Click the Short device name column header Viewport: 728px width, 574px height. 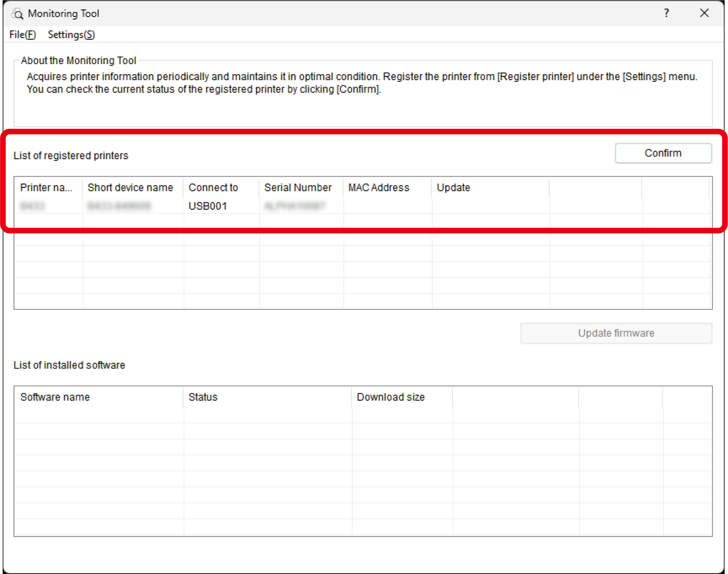(133, 187)
